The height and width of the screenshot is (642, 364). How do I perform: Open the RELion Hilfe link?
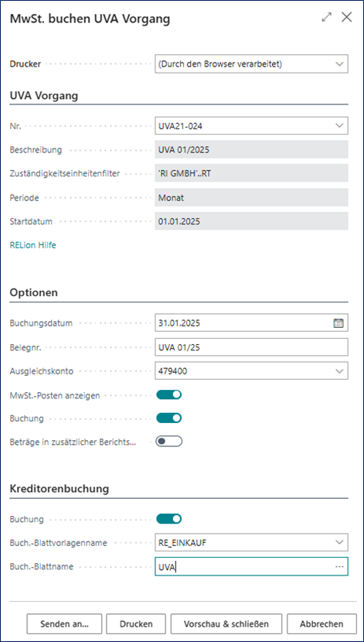(x=32, y=245)
